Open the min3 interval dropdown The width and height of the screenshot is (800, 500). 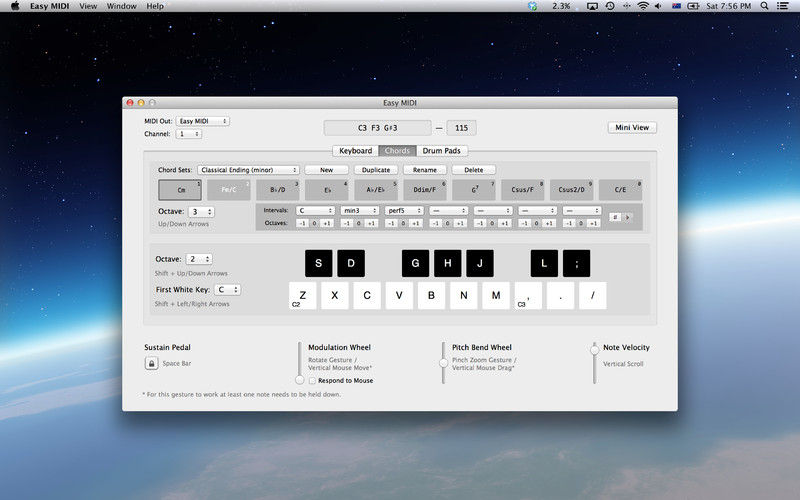tap(360, 211)
